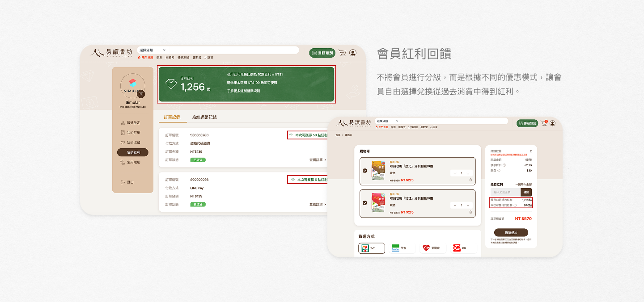644x302 pixels.
Task: Increase quantity of the 歷史 book with plus
Action: pos(468,173)
